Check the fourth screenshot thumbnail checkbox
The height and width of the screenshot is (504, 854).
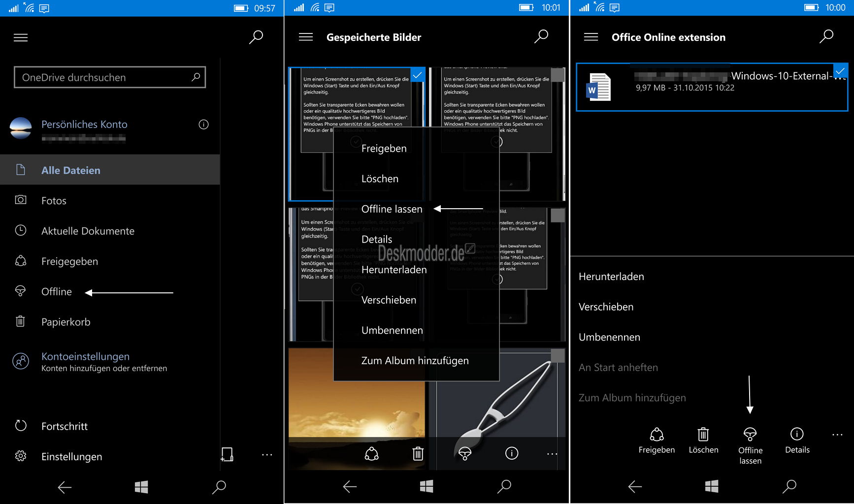coord(558,216)
